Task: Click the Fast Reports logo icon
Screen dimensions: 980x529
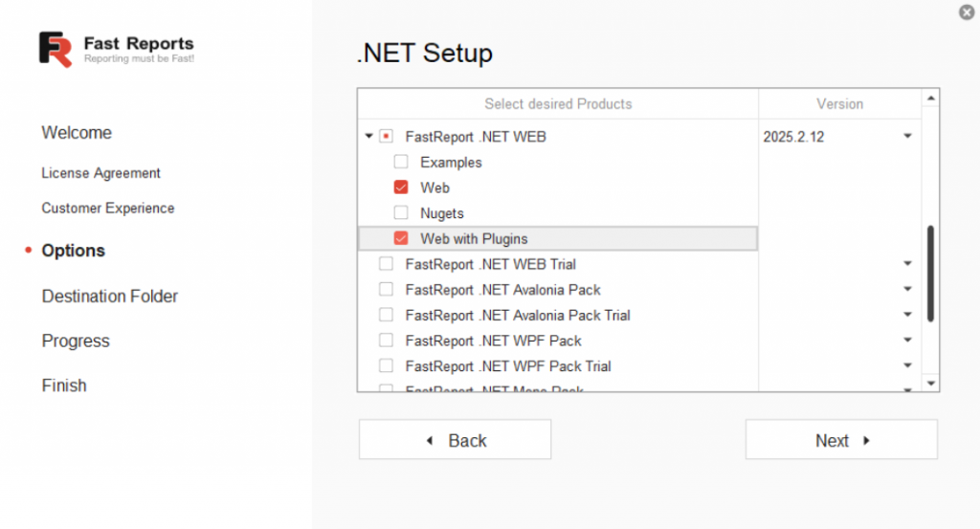Action: click(x=56, y=50)
